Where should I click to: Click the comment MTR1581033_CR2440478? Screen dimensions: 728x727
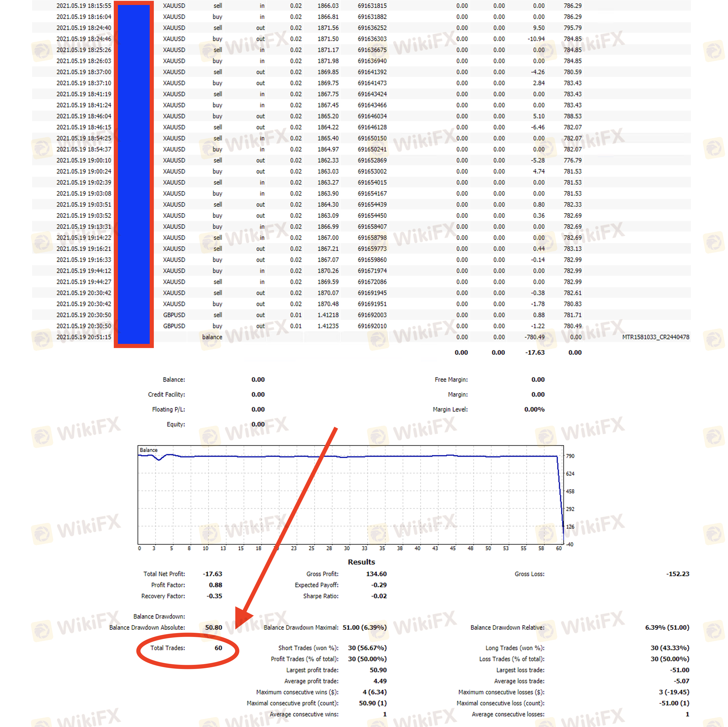coord(655,337)
